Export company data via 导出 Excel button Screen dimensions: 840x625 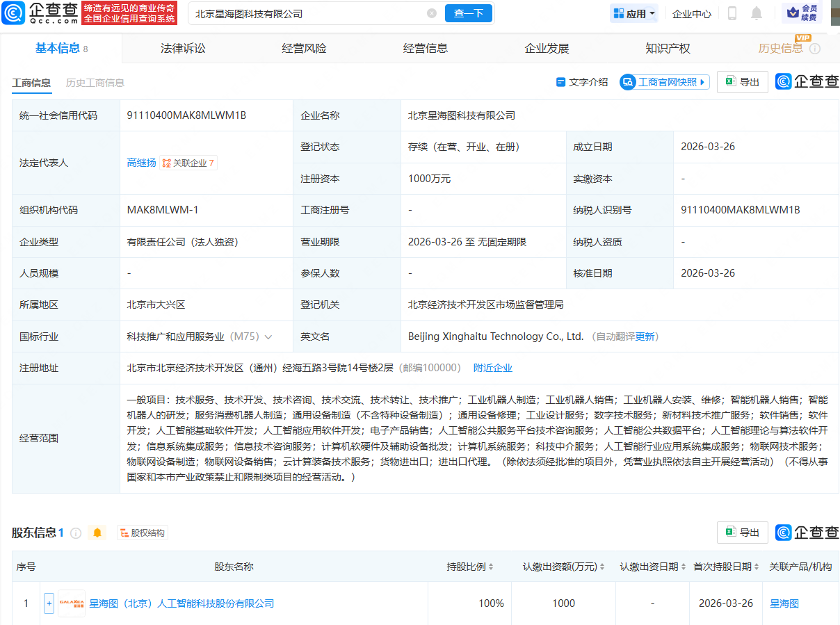pos(742,81)
